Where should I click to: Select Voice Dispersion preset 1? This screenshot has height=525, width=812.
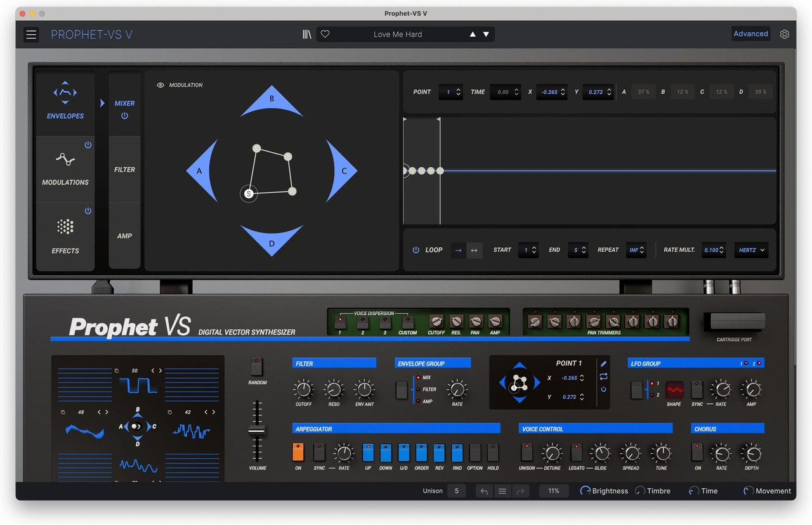point(339,321)
